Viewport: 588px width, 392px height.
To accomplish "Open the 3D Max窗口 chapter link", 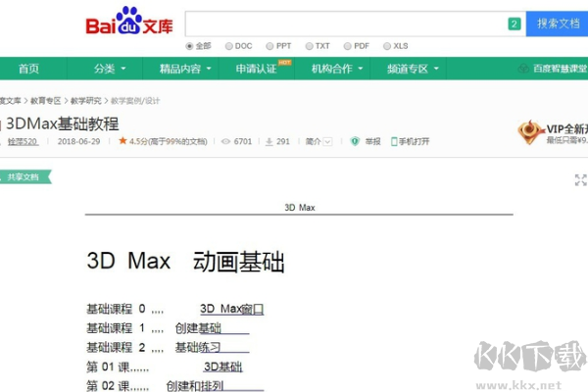I will (231, 309).
